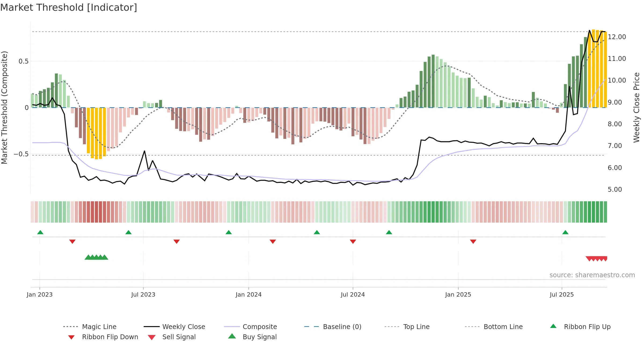Click the ribbon flip down marker just after Jan 2025

pyautogui.click(x=473, y=242)
